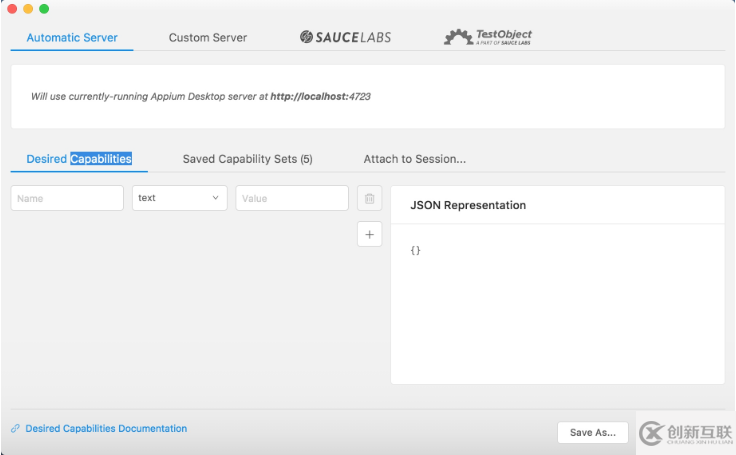Click the empty JSON braces text
This screenshot has width=736, height=455.
415,250
